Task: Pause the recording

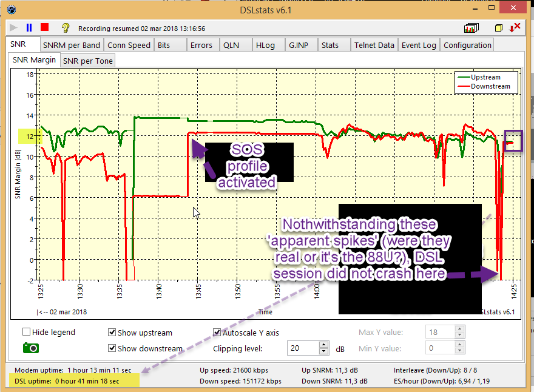Action: (x=29, y=27)
